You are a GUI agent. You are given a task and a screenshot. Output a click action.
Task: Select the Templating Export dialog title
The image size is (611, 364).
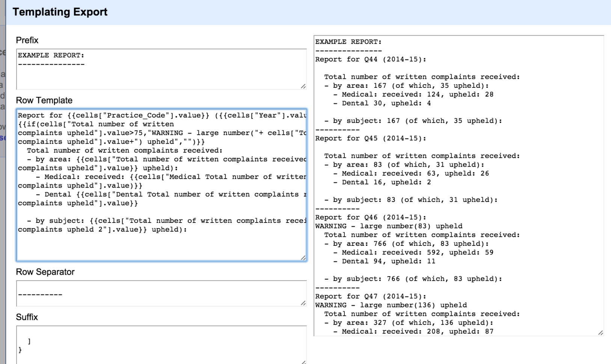[60, 12]
